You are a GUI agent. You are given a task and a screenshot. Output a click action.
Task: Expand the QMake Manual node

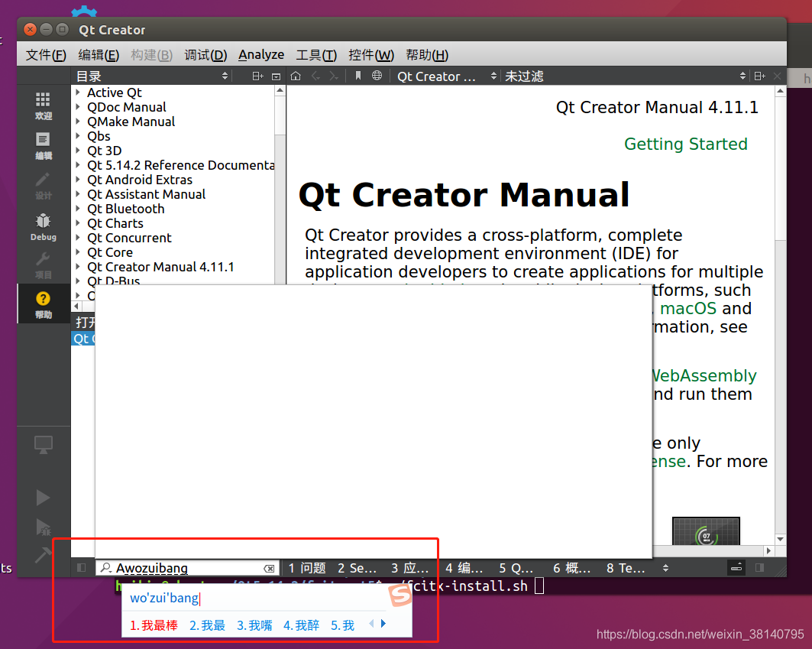78,122
